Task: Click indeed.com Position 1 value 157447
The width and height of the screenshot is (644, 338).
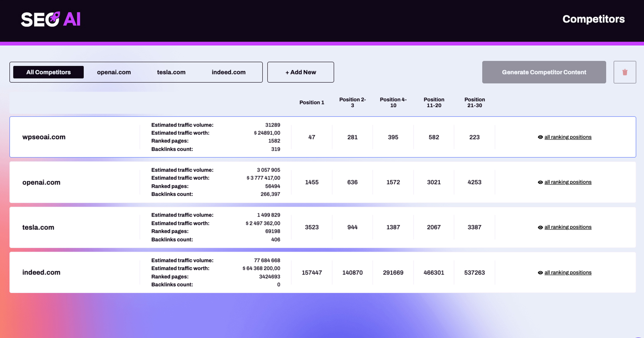Action: pyautogui.click(x=312, y=273)
